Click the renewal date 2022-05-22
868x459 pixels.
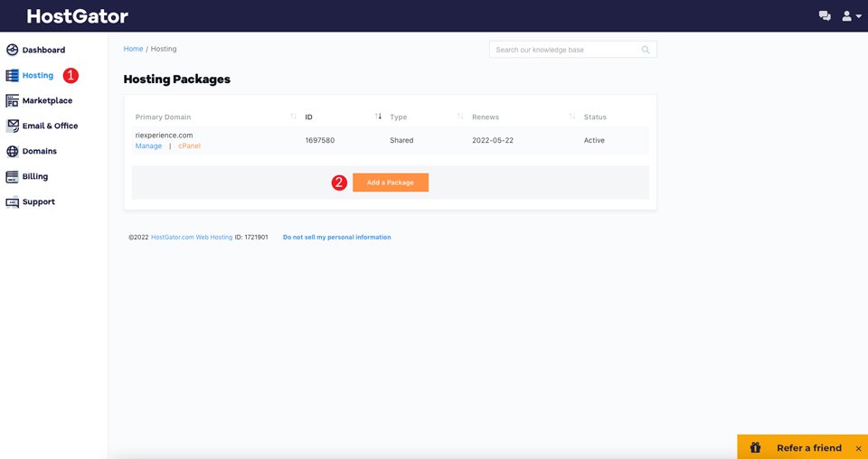pos(493,140)
